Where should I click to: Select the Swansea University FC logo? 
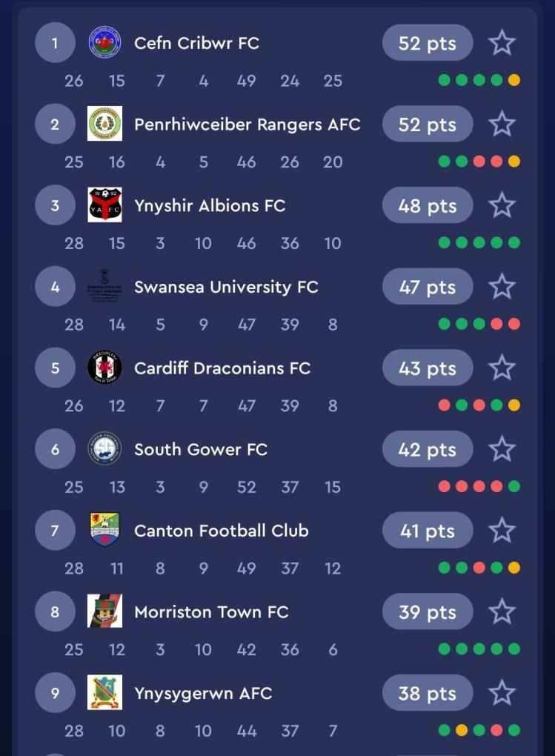(104, 287)
